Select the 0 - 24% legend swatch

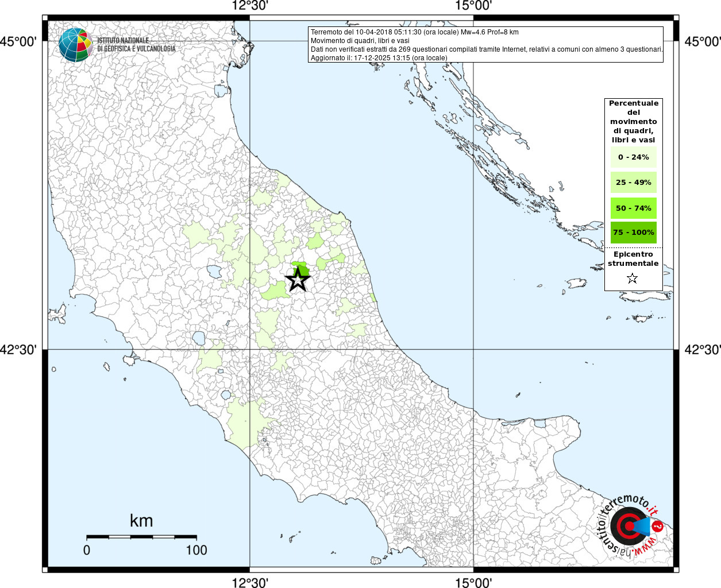pyautogui.click(x=633, y=157)
